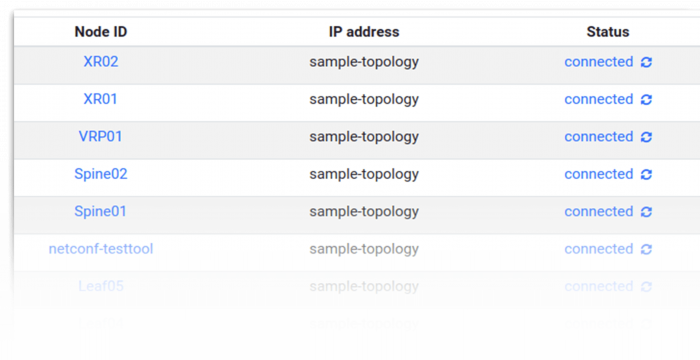This screenshot has width=700, height=360.
Task: Click the connected status of VRP01
Action: [599, 137]
